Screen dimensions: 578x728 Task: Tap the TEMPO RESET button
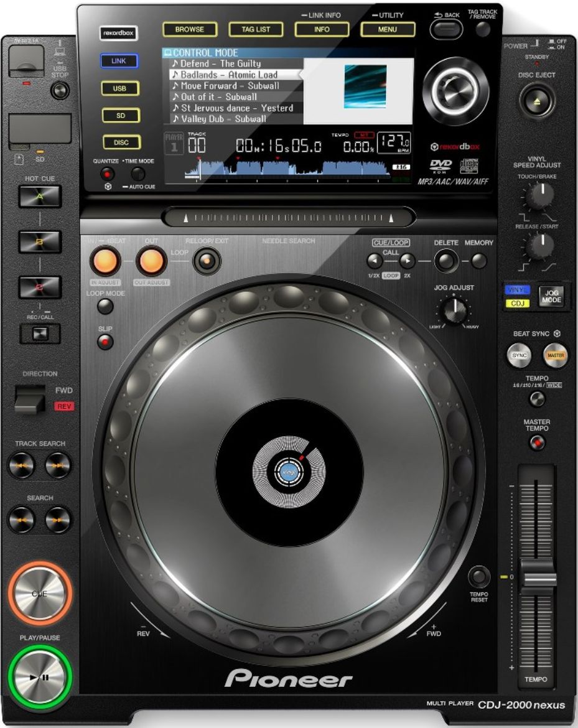(x=479, y=577)
